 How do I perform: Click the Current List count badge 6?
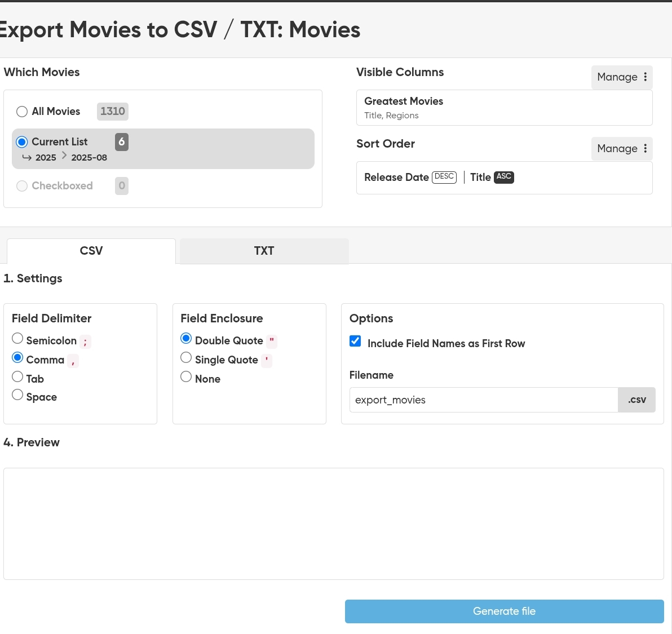pyautogui.click(x=121, y=142)
